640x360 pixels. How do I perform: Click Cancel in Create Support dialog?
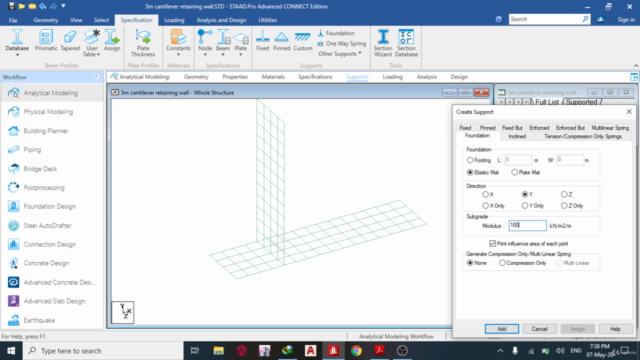tap(539, 329)
